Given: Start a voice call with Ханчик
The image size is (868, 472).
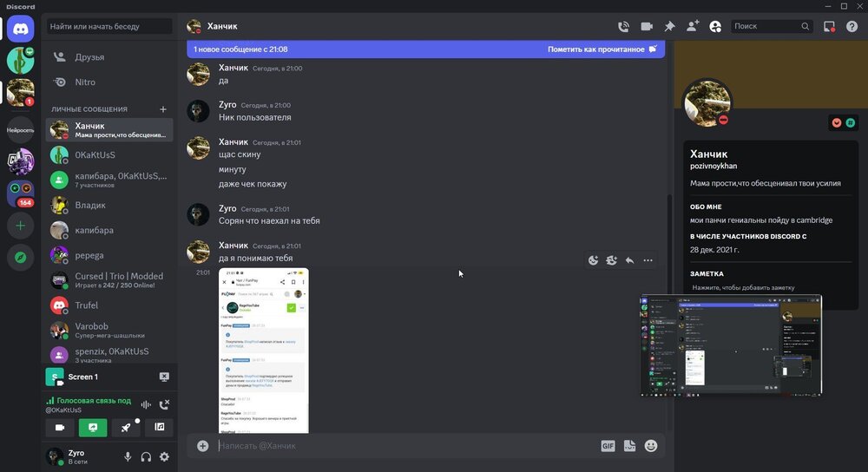Looking at the screenshot, I should tap(623, 27).
